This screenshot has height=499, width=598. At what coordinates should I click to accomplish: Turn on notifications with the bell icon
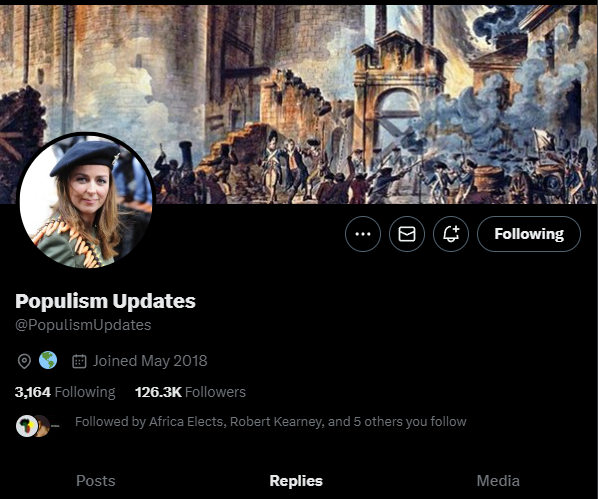pos(451,234)
